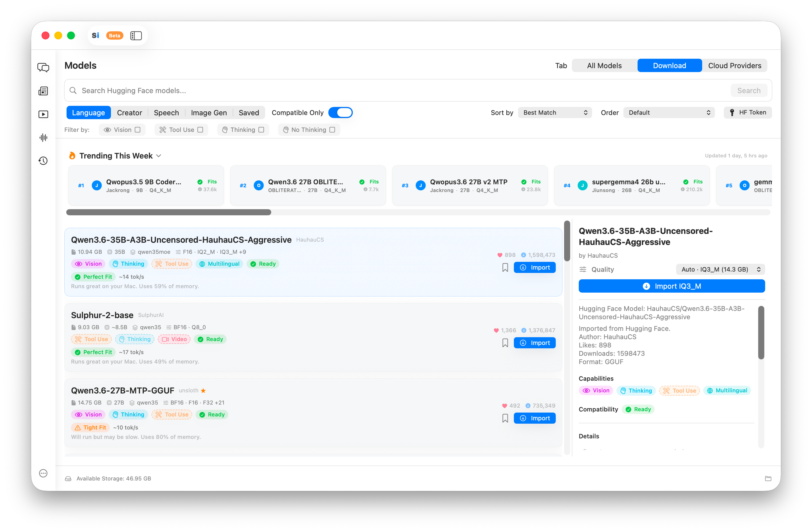Import the Sulphur-2-base model

pyautogui.click(x=535, y=343)
